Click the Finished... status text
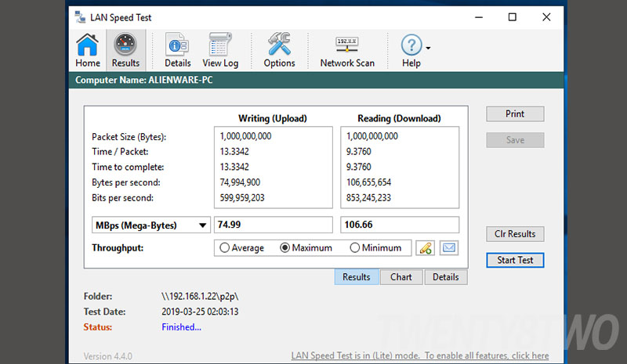This screenshot has height=364, width=627. (x=181, y=327)
